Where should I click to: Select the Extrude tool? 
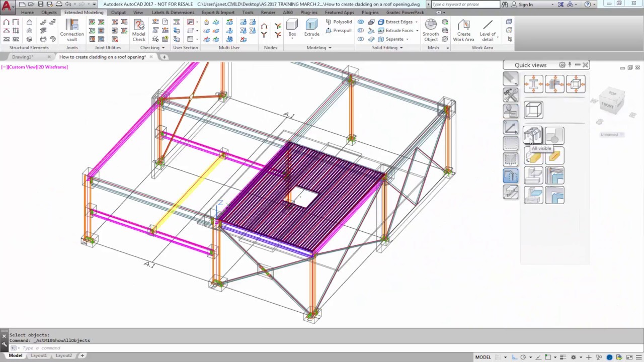[x=311, y=28]
